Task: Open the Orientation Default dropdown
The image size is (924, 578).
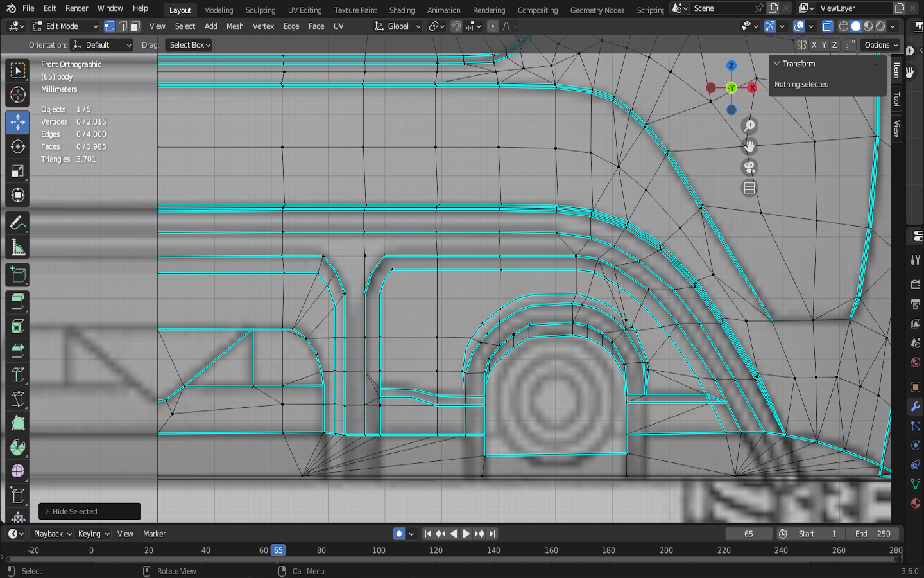Action: pos(102,45)
